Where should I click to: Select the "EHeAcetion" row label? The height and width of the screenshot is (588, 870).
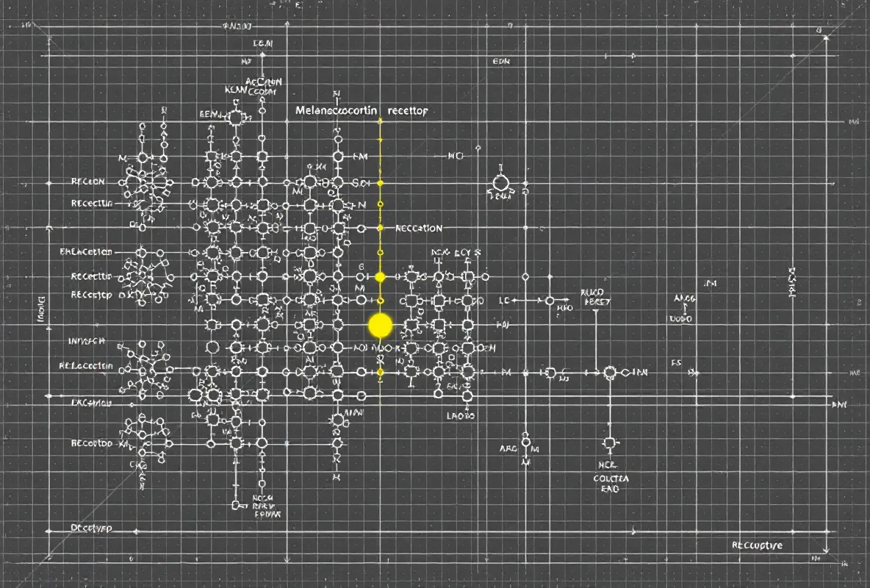click(x=86, y=251)
